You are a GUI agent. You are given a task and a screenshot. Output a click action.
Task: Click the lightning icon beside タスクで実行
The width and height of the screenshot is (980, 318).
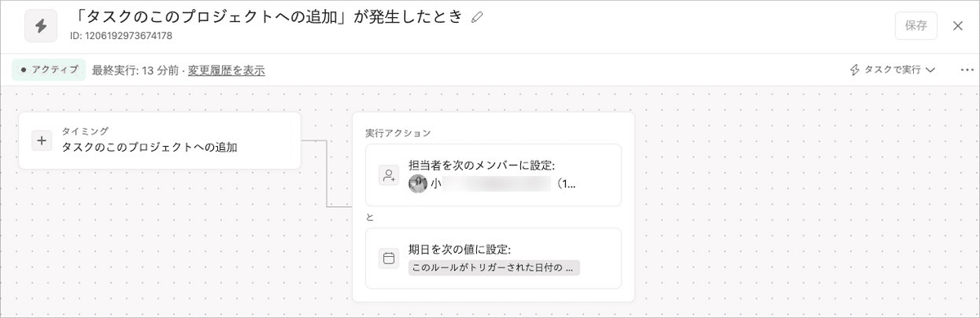click(856, 70)
